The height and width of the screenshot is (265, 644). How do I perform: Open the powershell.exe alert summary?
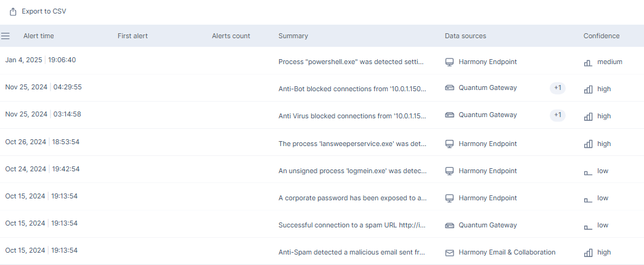coord(351,62)
